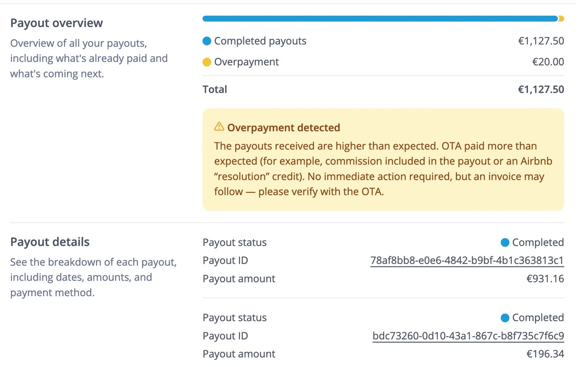588x367 pixels.
Task: Select the Payout details heading
Action: [x=50, y=242]
